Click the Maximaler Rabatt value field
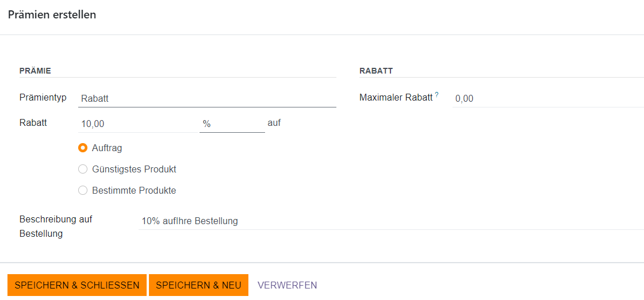The height and width of the screenshot is (300, 644). click(546, 98)
